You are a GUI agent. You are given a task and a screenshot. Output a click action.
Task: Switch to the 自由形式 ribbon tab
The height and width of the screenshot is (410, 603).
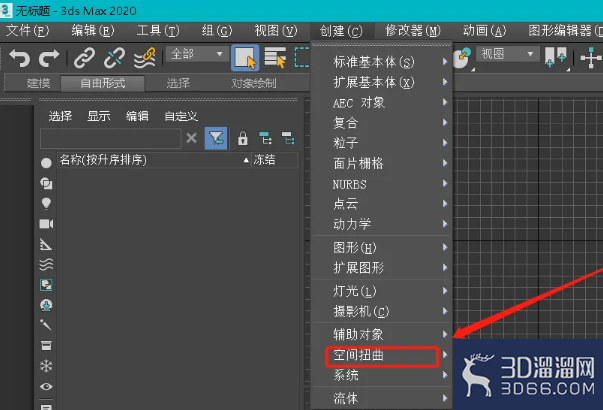click(103, 83)
